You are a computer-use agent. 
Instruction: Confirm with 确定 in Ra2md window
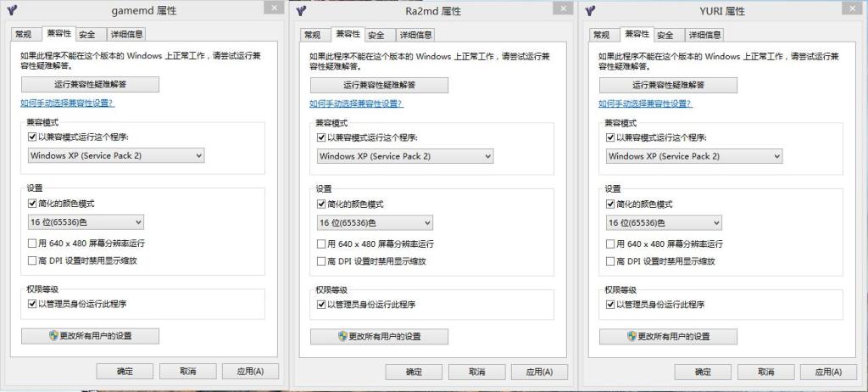414,372
